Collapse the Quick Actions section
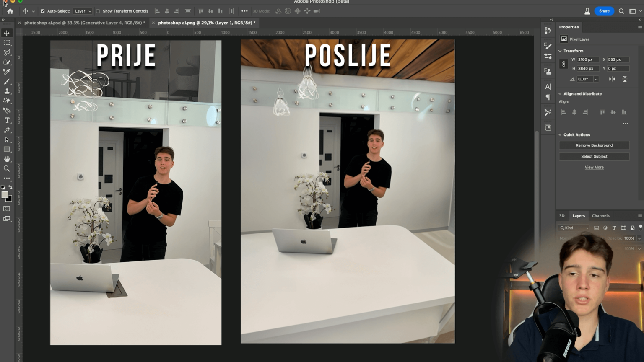The height and width of the screenshot is (362, 644). click(x=560, y=135)
